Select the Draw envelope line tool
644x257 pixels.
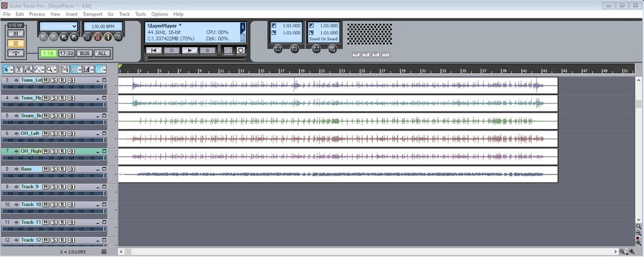point(37,69)
